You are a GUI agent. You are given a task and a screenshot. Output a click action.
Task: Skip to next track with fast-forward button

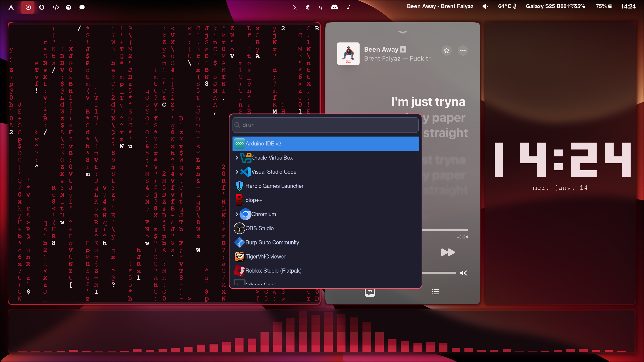click(x=448, y=252)
